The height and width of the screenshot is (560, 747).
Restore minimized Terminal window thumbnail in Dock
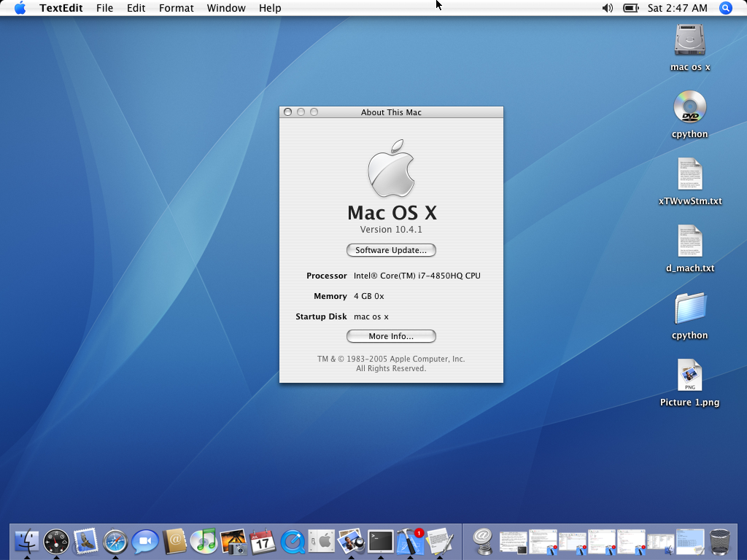pos(514,543)
